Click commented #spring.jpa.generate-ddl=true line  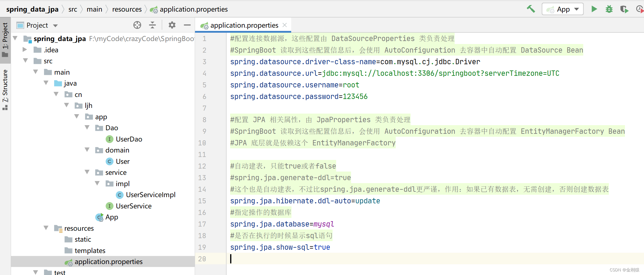click(x=291, y=178)
